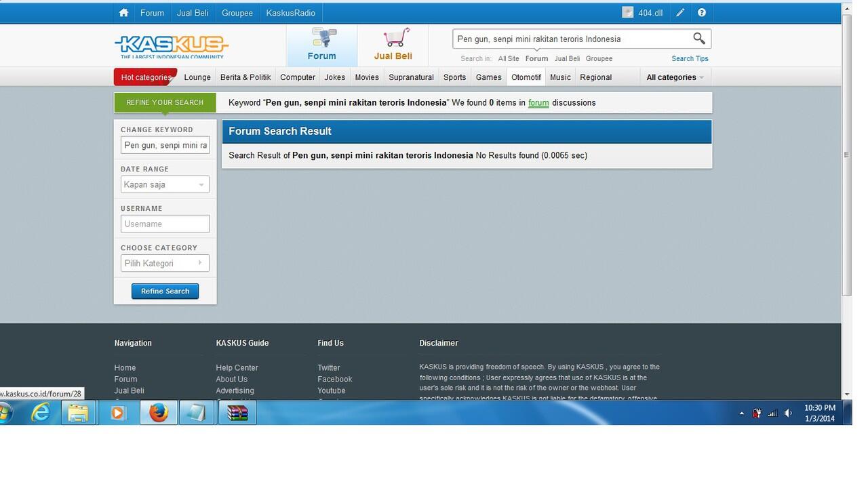This screenshot has height=488, width=868.
Task: Focus the Change Keyword input field
Action: pos(165,145)
